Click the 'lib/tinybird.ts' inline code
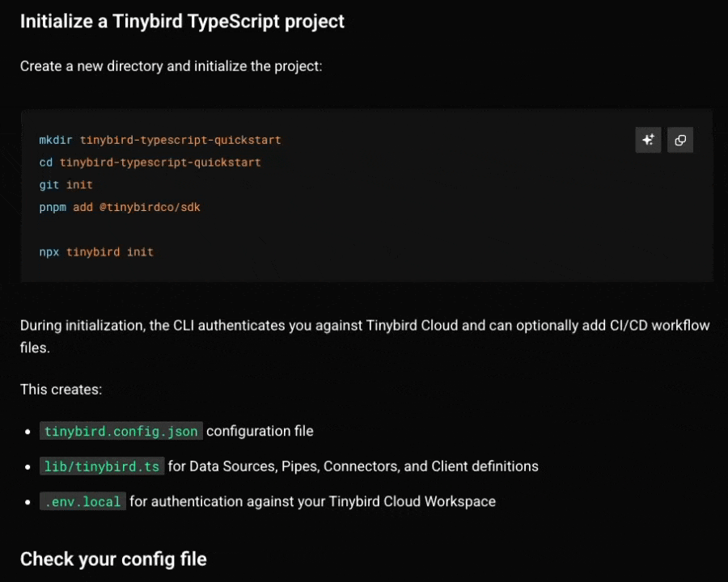 102,466
